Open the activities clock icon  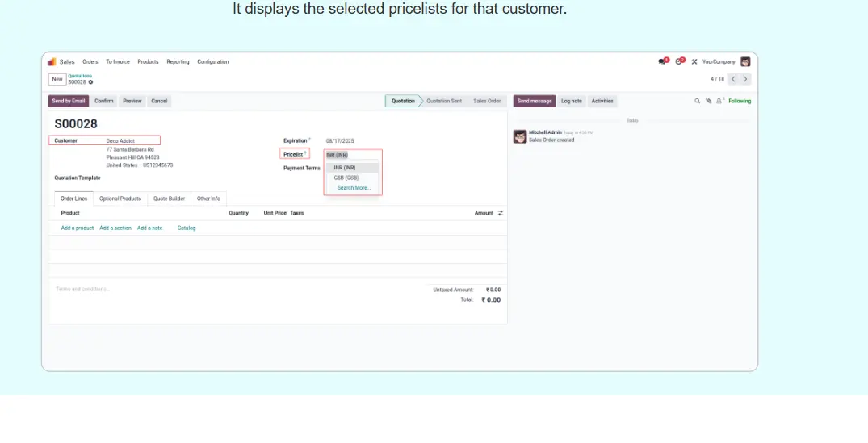click(x=679, y=61)
